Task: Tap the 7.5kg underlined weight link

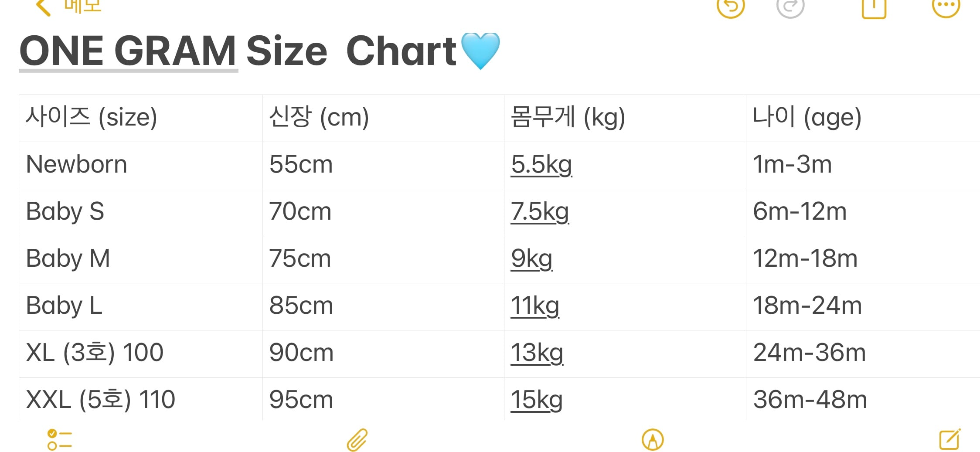Action: 540,212
